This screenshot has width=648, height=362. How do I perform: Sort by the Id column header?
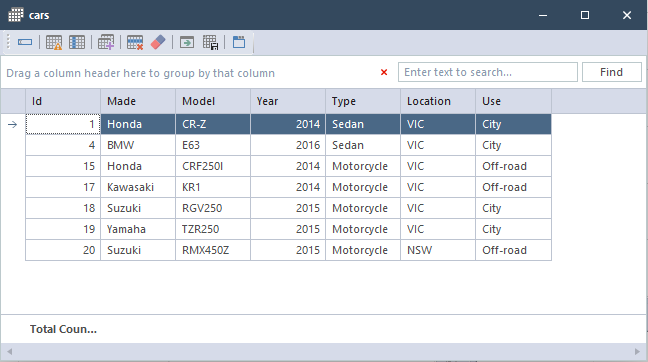(63, 101)
